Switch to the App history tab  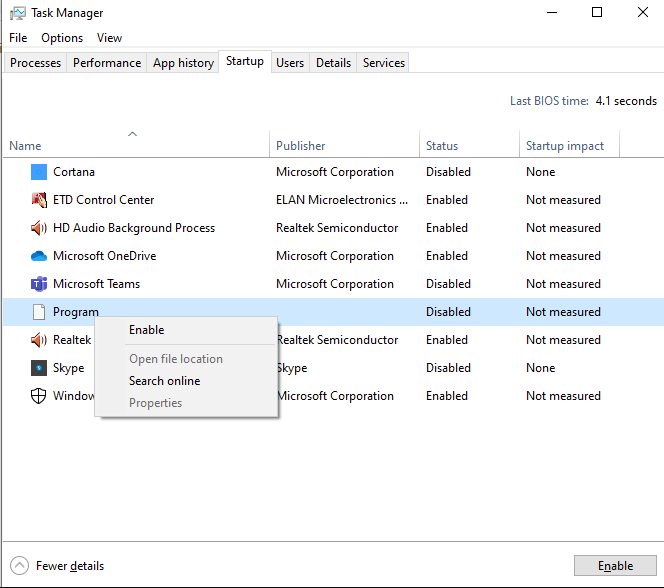183,63
